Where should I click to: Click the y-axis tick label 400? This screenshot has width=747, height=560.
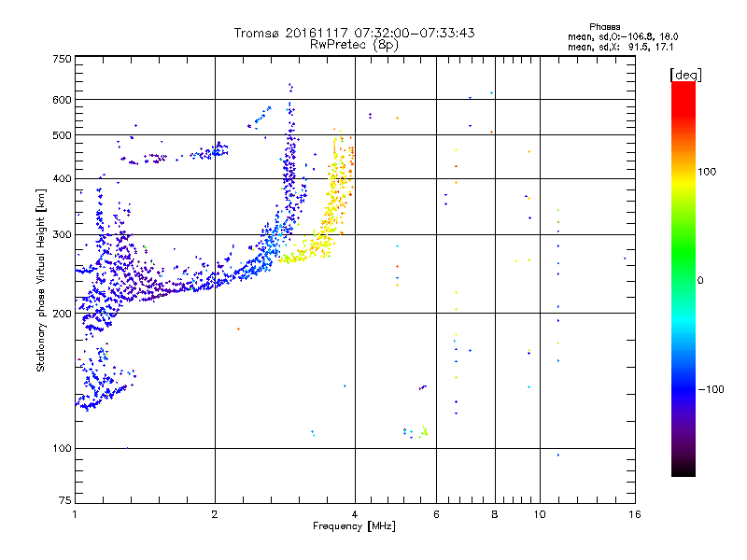pyautogui.click(x=62, y=178)
